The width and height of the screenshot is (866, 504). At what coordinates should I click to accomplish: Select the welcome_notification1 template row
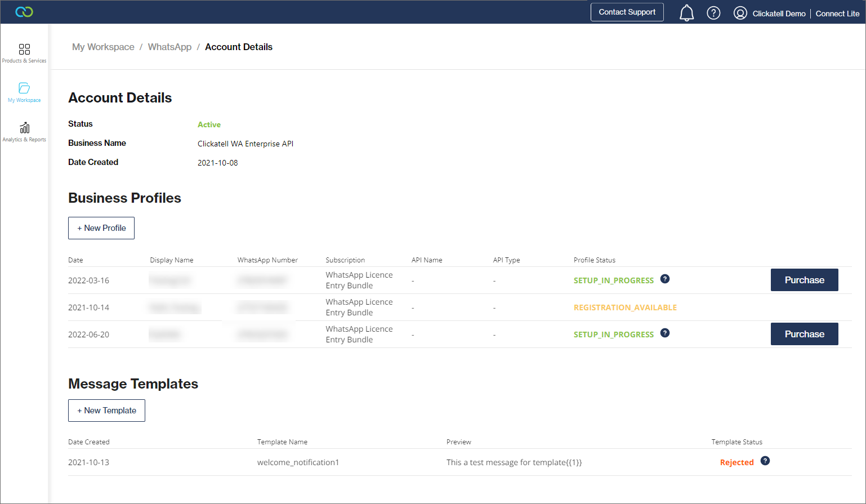[298, 462]
